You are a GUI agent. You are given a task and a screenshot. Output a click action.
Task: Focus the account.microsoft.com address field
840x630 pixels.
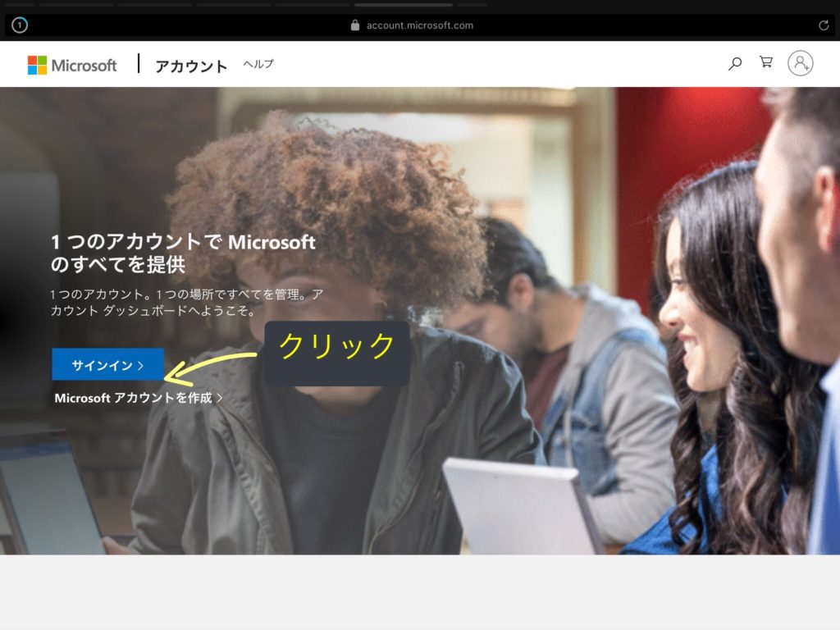tap(419, 25)
